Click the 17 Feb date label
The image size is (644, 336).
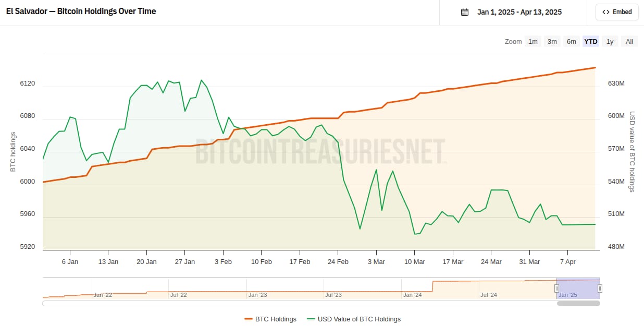(x=300, y=261)
